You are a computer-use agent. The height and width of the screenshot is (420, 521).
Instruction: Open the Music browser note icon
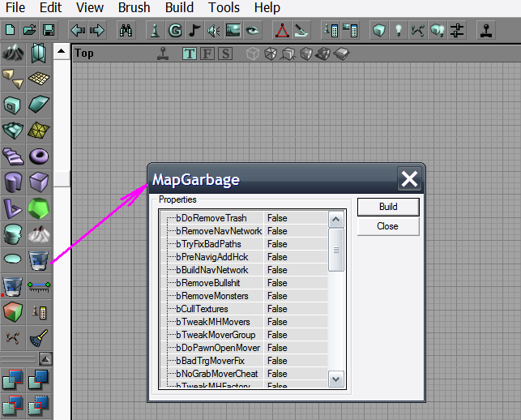[x=194, y=31]
